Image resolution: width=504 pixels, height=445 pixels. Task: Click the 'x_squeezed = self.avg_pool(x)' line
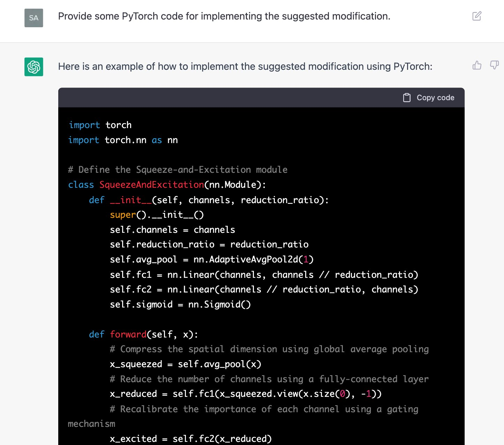[186, 364]
